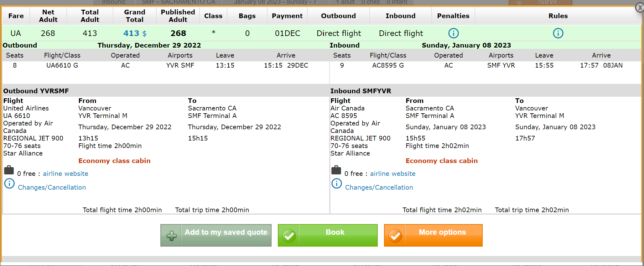
Task: Click the Grand Total dollar sign
Action: coord(144,33)
